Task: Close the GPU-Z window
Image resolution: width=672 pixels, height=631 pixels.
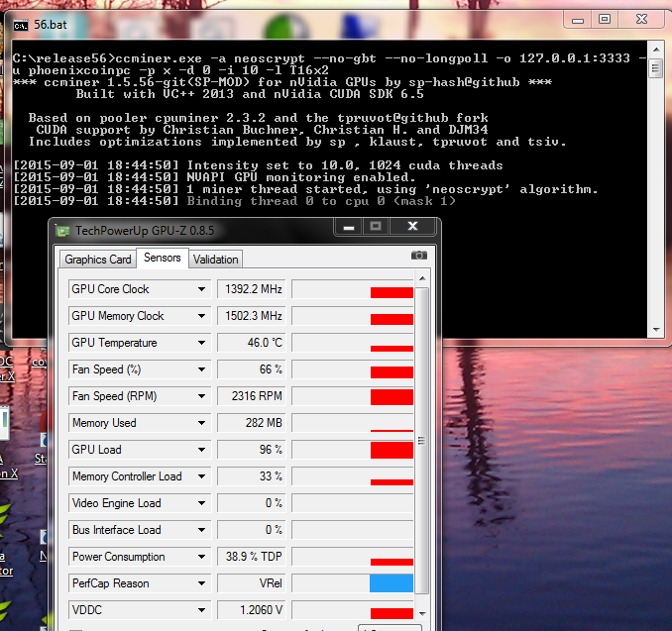Action: [412, 226]
